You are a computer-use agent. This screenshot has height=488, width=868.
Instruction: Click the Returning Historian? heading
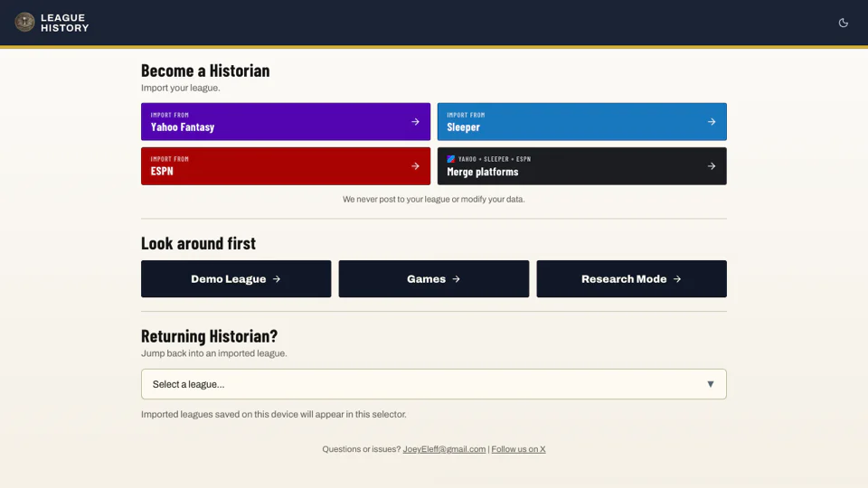209,336
